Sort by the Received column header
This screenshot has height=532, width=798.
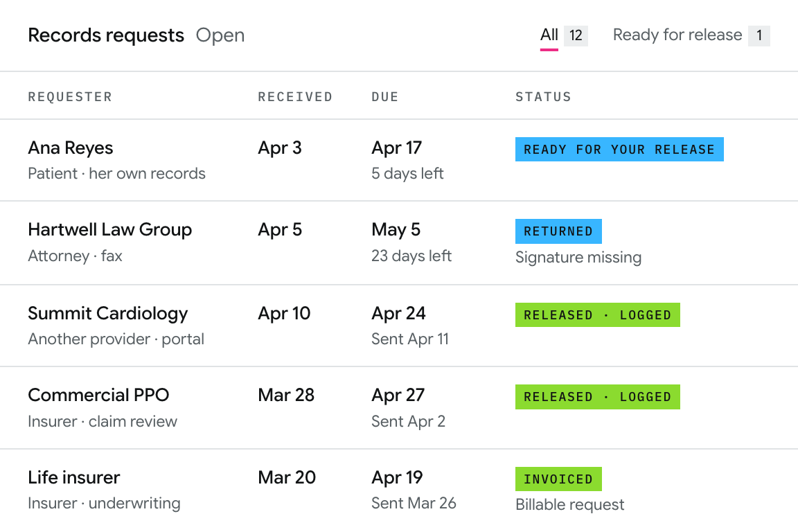(x=295, y=97)
